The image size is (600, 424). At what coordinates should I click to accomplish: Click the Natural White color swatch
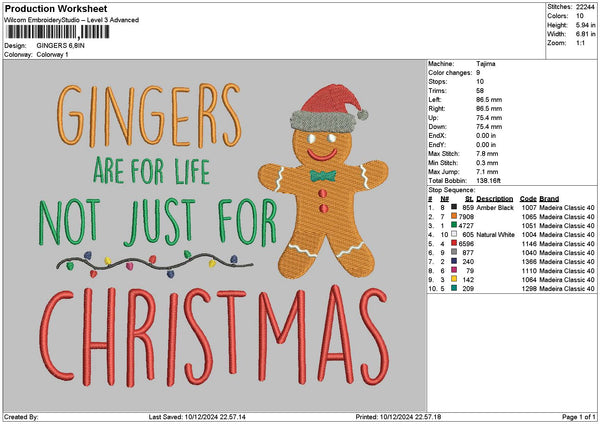453,234
